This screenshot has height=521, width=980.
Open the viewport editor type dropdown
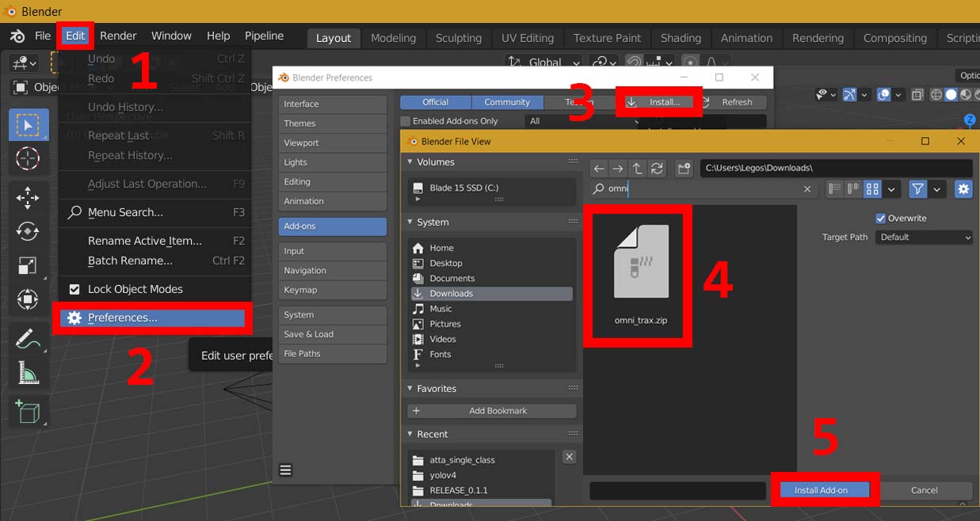(24, 63)
